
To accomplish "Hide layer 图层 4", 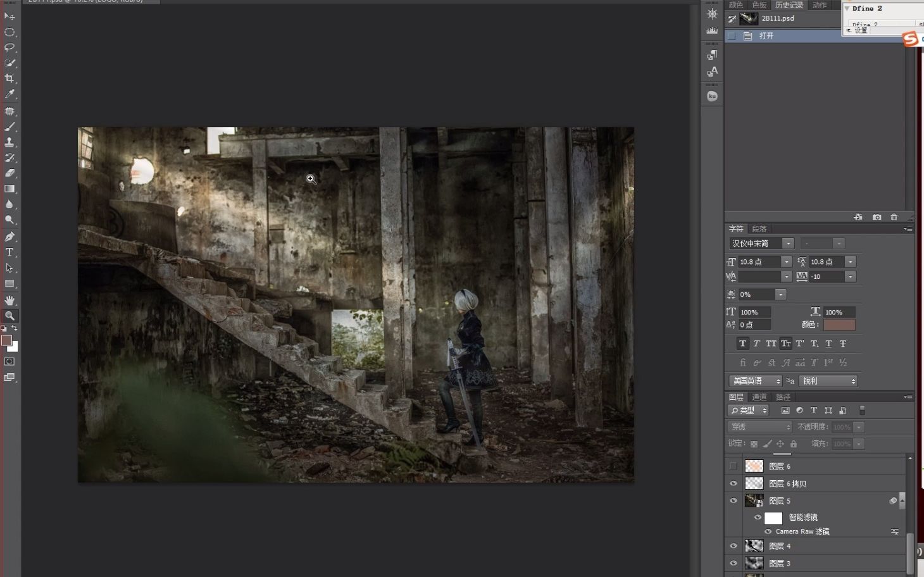I will click(733, 545).
